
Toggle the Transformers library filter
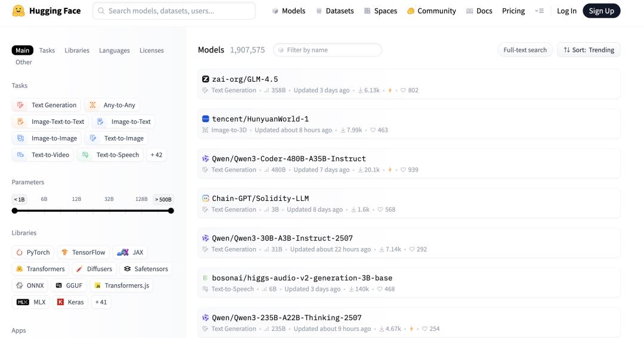[41, 269]
